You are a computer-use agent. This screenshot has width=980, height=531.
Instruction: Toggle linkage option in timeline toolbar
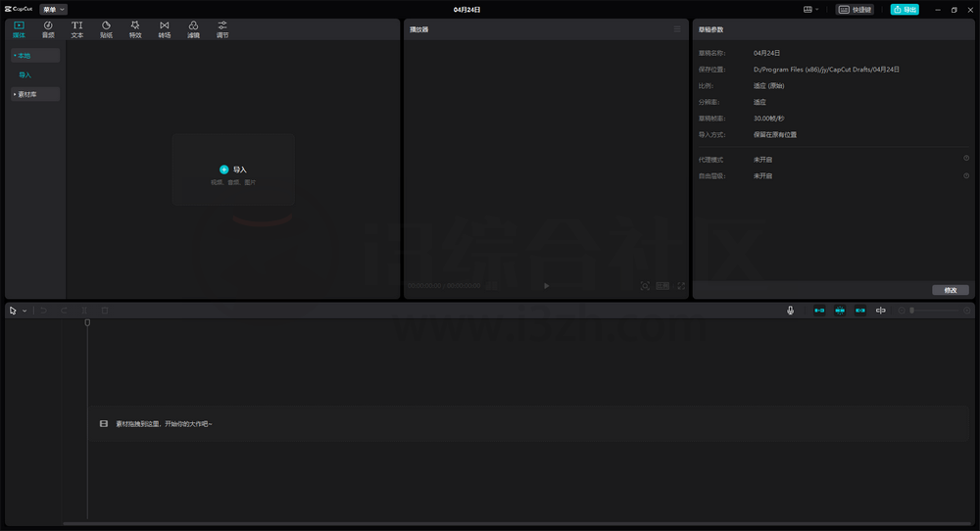coord(860,311)
